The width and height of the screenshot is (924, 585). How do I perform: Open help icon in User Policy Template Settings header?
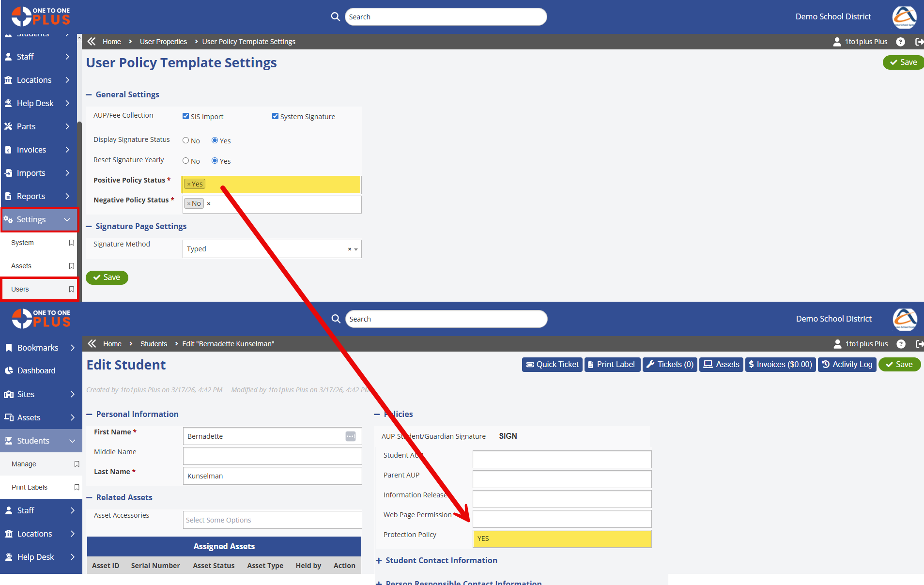(900, 42)
